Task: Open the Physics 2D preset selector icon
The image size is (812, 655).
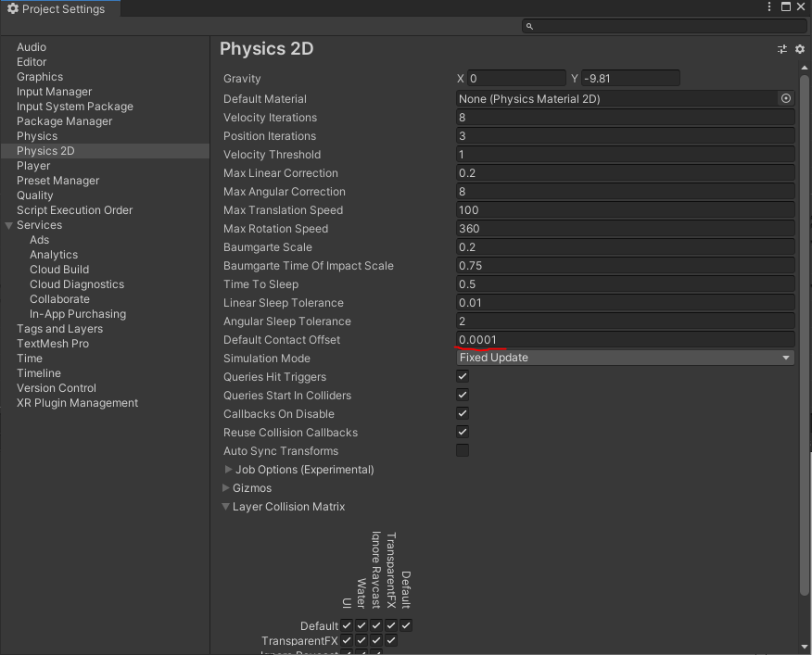Action: click(782, 49)
